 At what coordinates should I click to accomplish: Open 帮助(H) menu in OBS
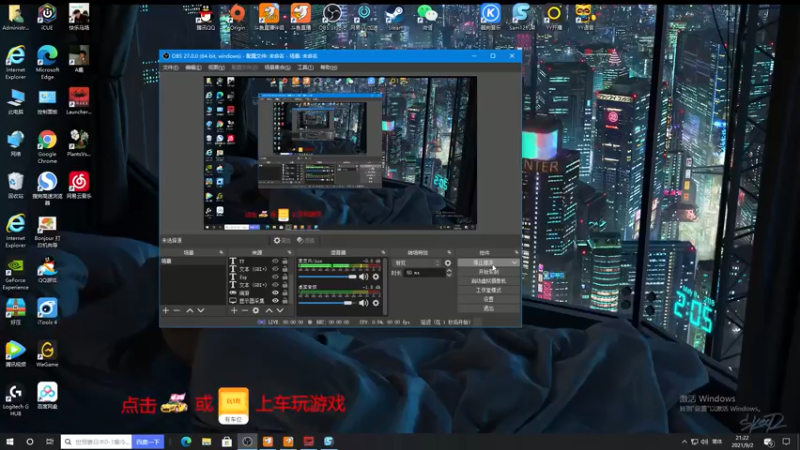coord(329,67)
